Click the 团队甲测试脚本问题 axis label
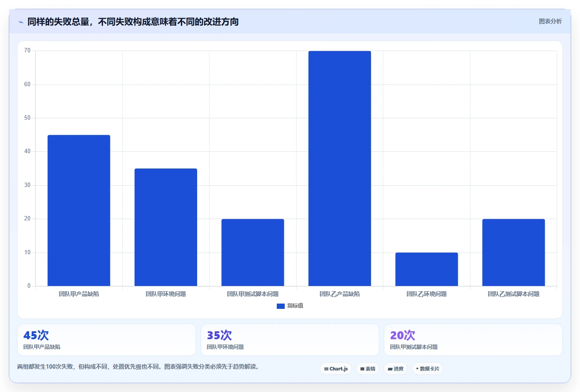The image size is (580, 392). (253, 294)
